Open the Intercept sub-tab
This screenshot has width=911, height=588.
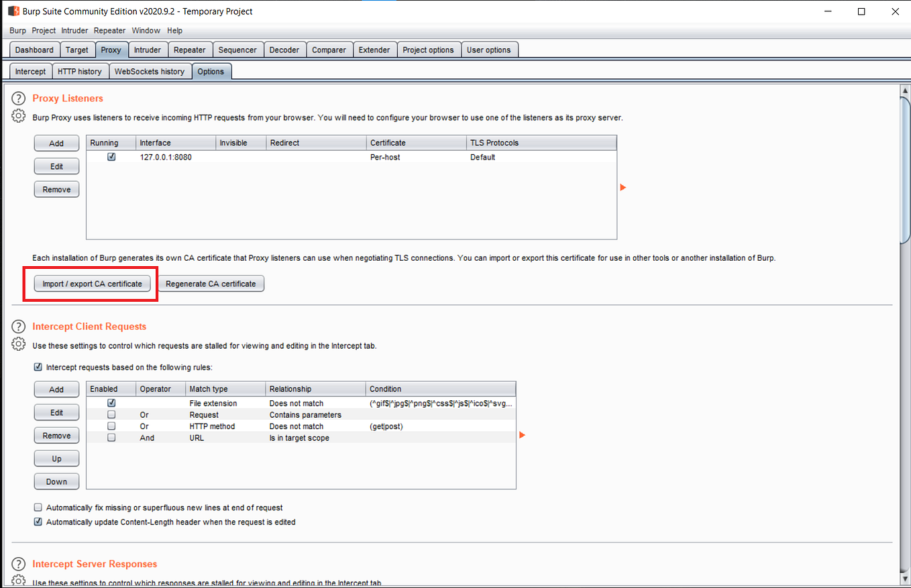pyautogui.click(x=31, y=72)
